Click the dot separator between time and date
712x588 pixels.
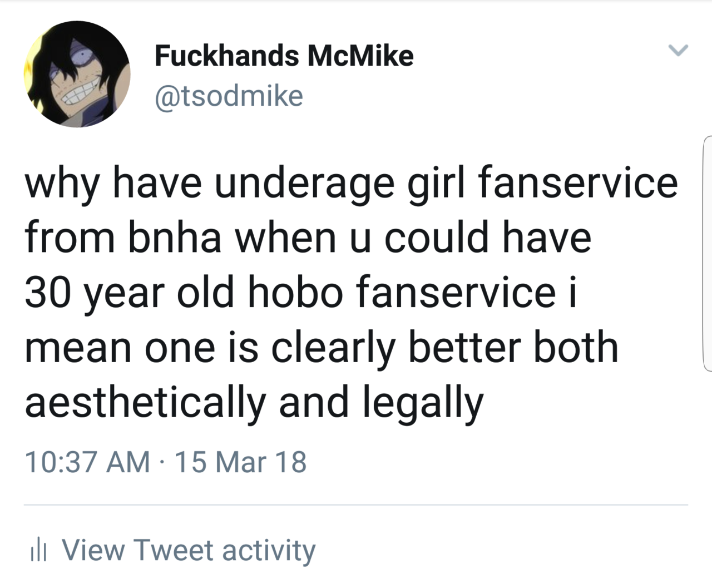pos(162,463)
